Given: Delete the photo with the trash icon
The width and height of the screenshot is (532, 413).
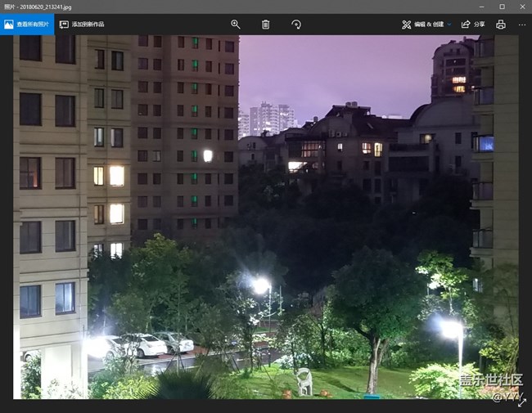Looking at the screenshot, I should pos(265,25).
